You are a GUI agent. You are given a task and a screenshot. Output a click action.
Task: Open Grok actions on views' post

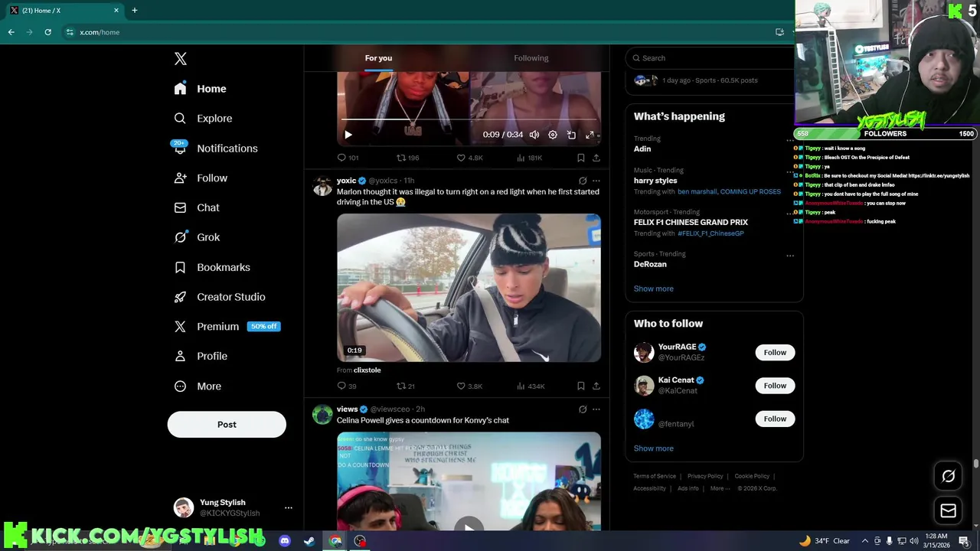583,409
